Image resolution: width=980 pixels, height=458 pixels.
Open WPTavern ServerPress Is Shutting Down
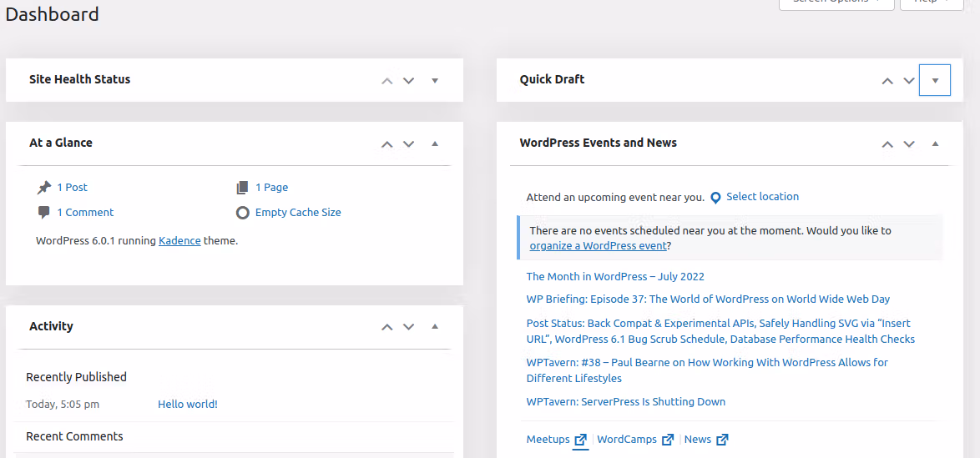click(625, 402)
